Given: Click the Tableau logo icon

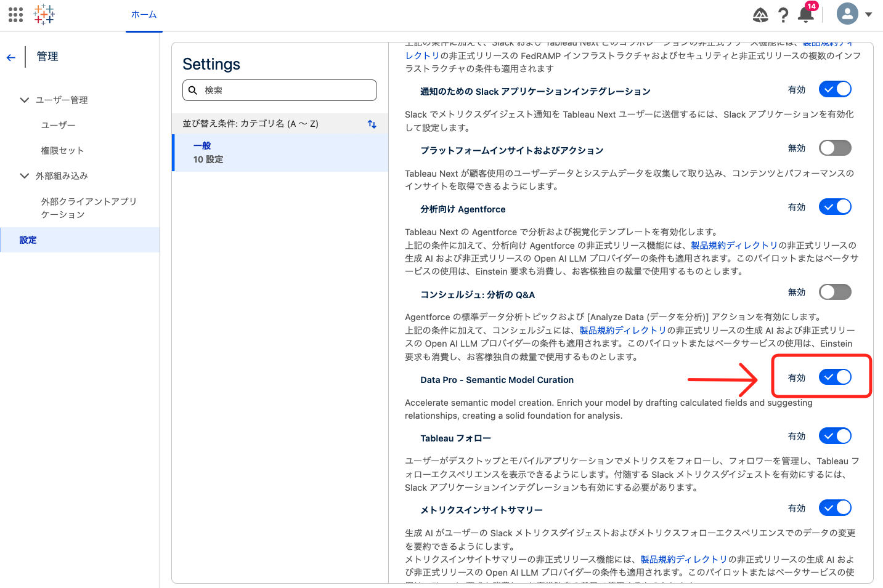Looking at the screenshot, I should [x=44, y=14].
